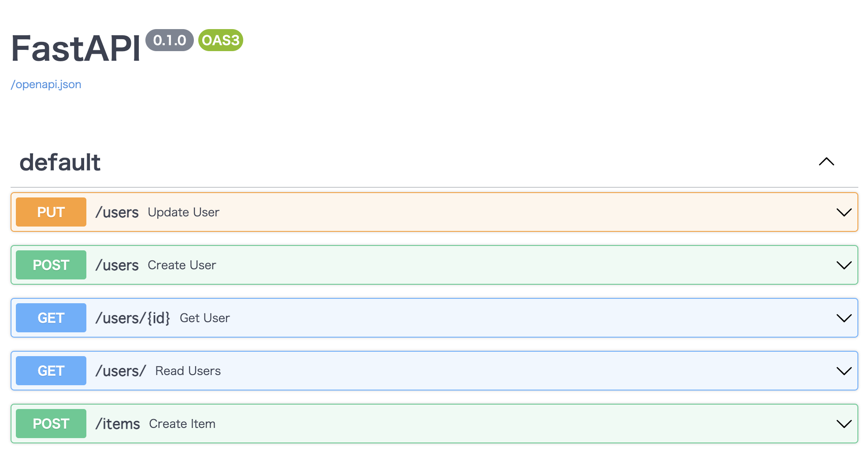Collapse the default section
868x476 pixels.
click(x=827, y=162)
